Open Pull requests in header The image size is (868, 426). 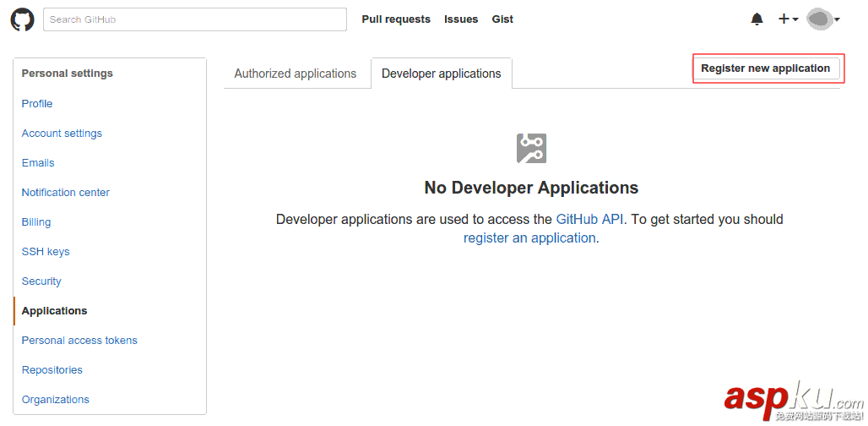(396, 19)
